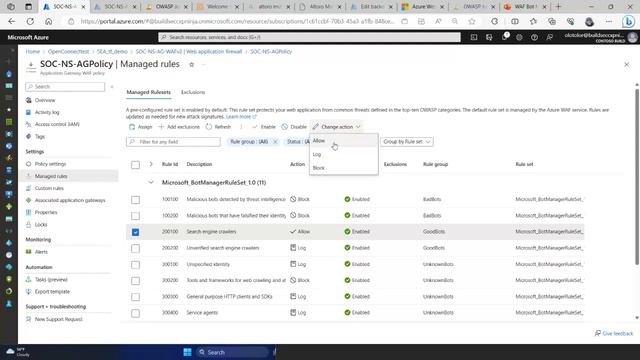Image resolution: width=640 pixels, height=360 pixels.
Task: Open the Bing Copilot sidebar icon
Action: click(628, 21)
